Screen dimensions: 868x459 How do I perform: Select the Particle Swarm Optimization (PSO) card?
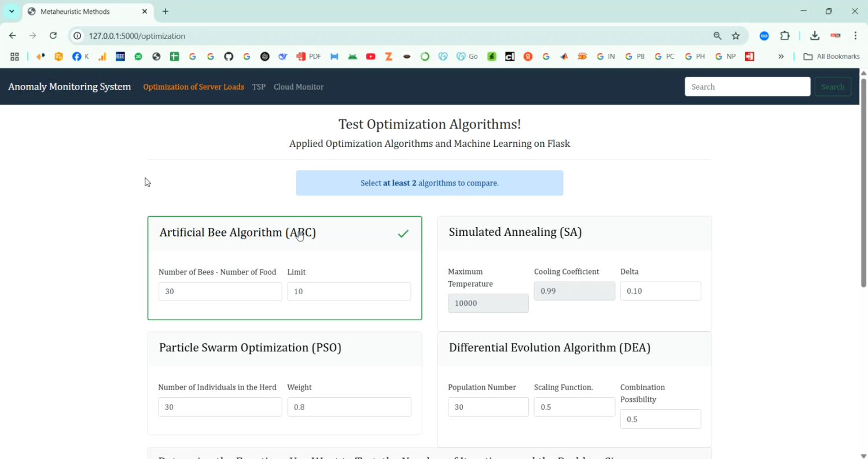[284, 348]
